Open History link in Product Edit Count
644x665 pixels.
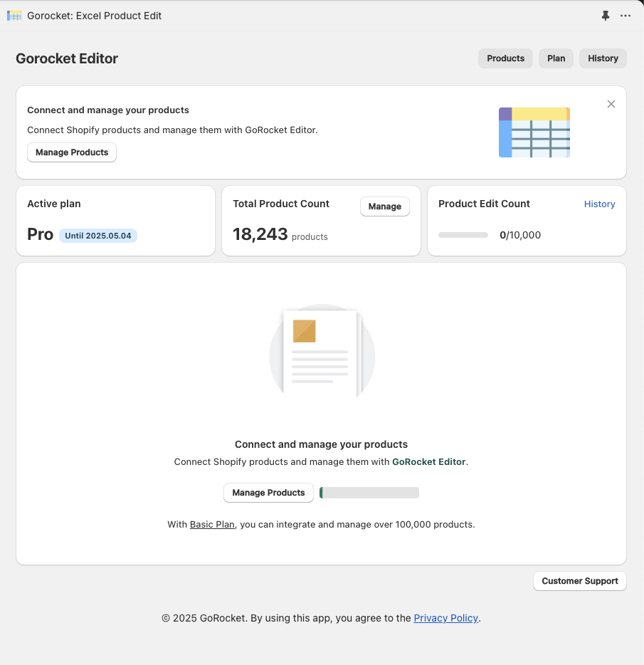(x=599, y=204)
